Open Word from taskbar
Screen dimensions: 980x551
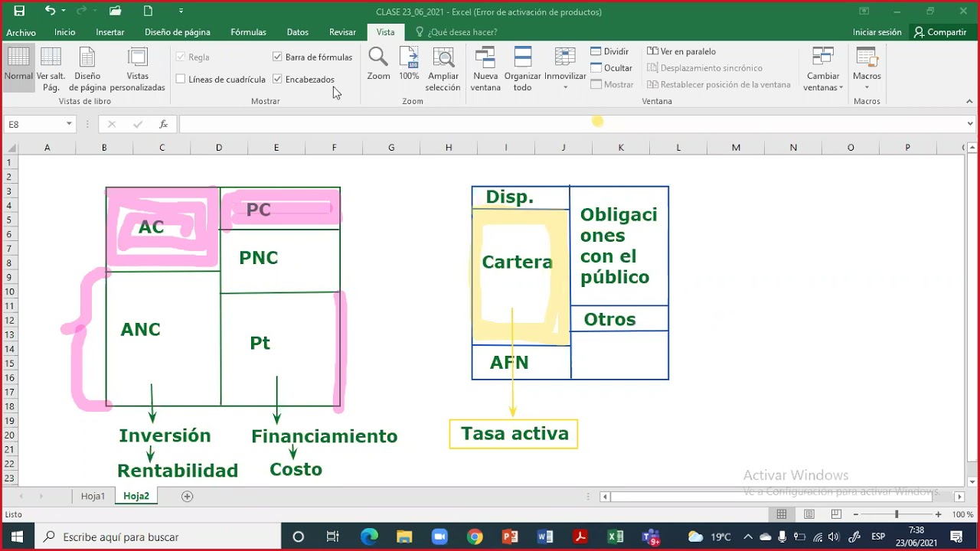(545, 536)
